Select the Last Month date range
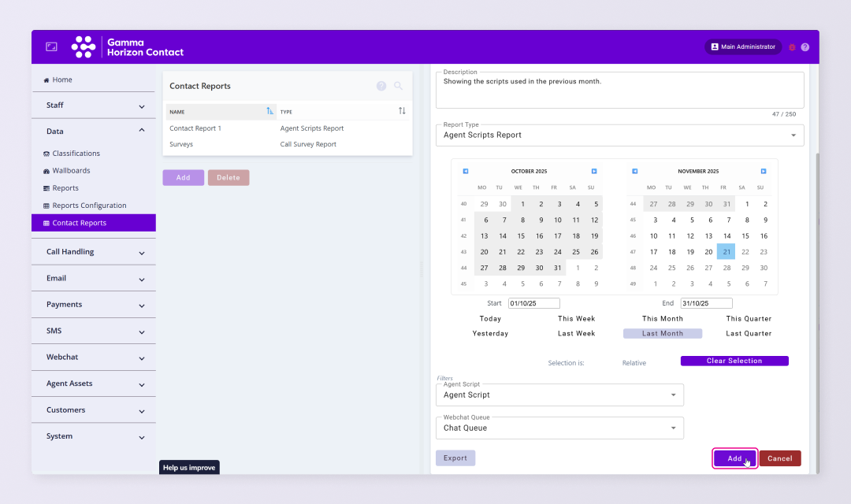Viewport: 851px width, 504px height. [x=662, y=334]
